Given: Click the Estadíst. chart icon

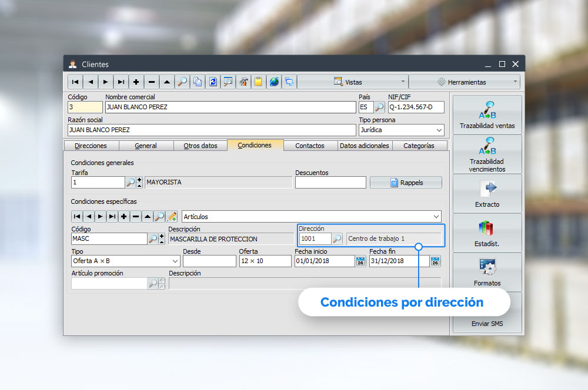Looking at the screenshot, I should click(487, 233).
